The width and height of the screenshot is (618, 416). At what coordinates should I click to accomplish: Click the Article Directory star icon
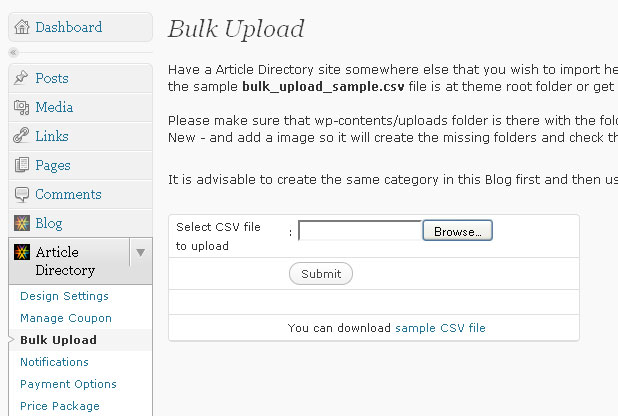pyautogui.click(x=22, y=252)
